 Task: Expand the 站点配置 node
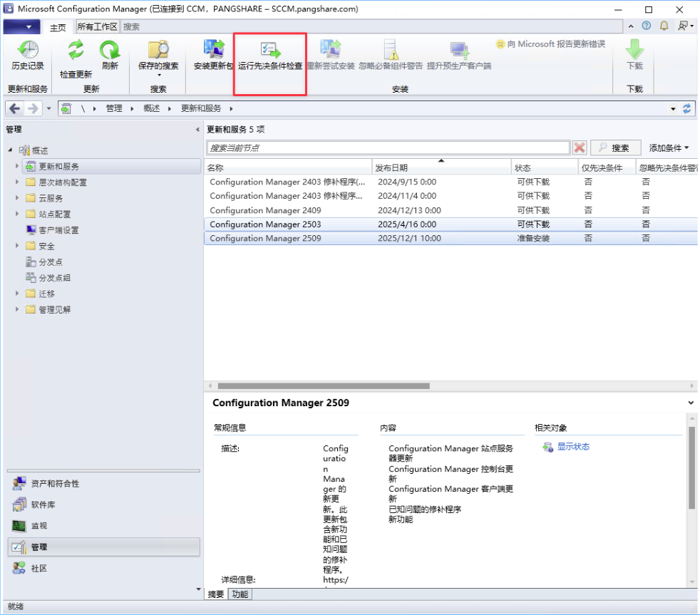(x=17, y=215)
